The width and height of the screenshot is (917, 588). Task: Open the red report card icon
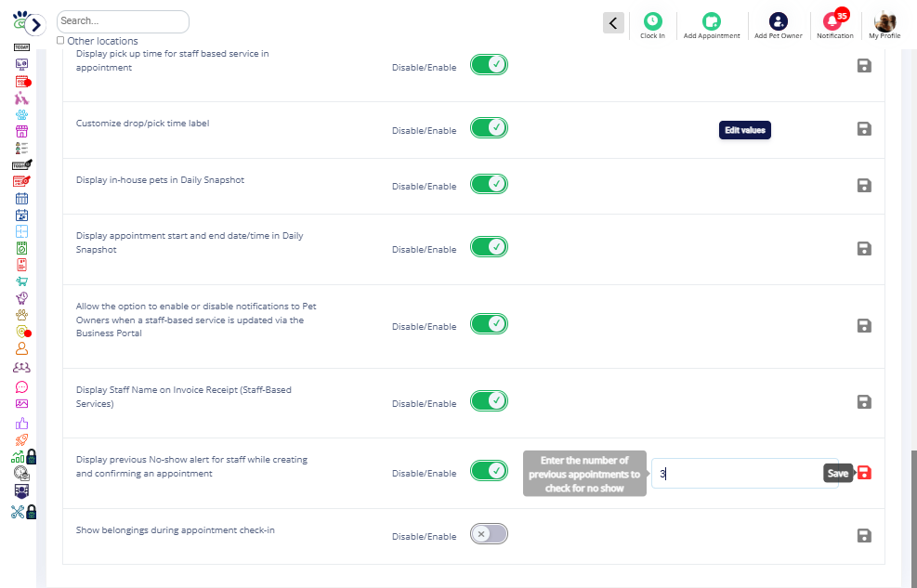point(21,265)
